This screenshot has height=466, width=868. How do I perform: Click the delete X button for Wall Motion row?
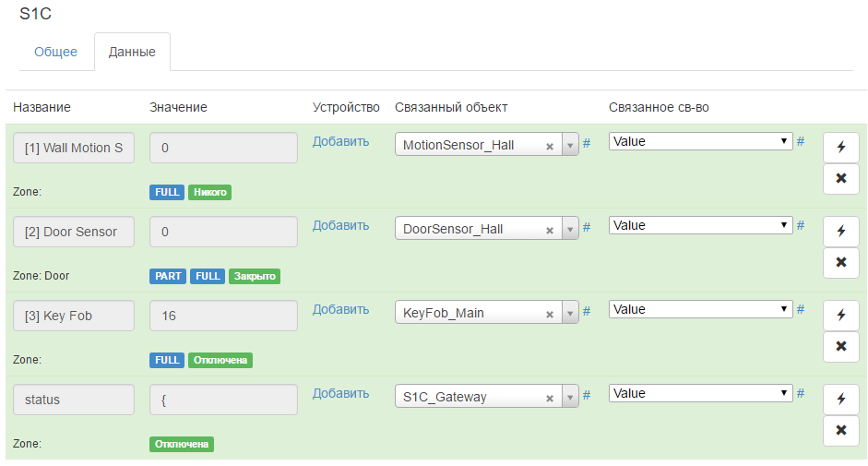[x=840, y=178]
